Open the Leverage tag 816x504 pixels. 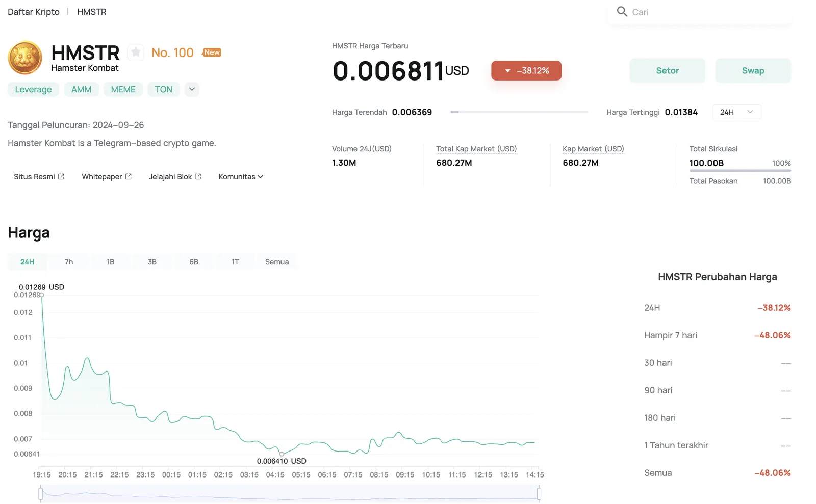coord(33,89)
